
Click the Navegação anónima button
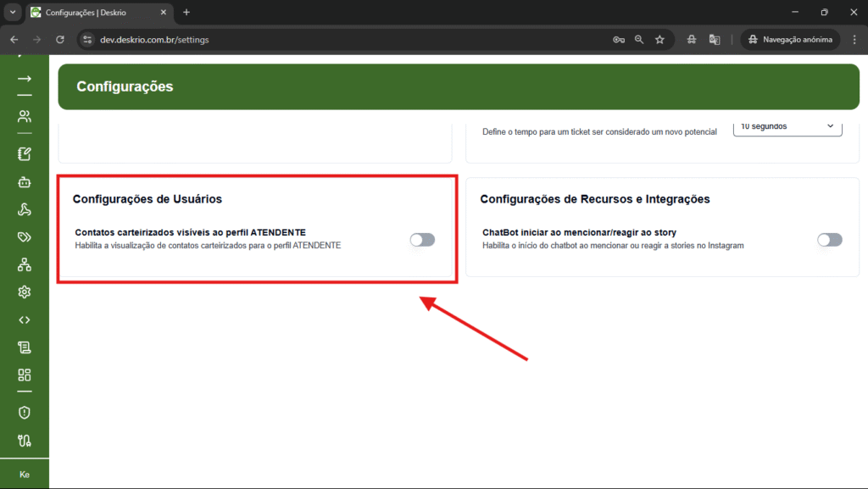pyautogui.click(x=791, y=40)
